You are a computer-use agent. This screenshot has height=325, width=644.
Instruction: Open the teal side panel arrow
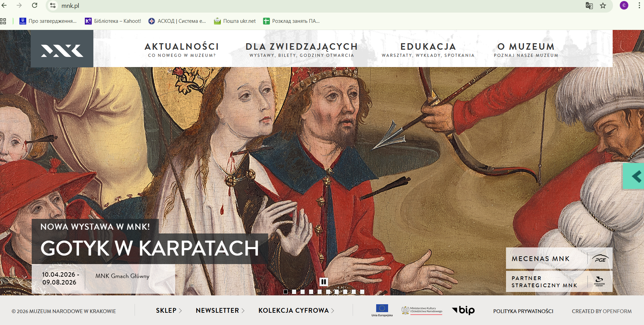634,176
